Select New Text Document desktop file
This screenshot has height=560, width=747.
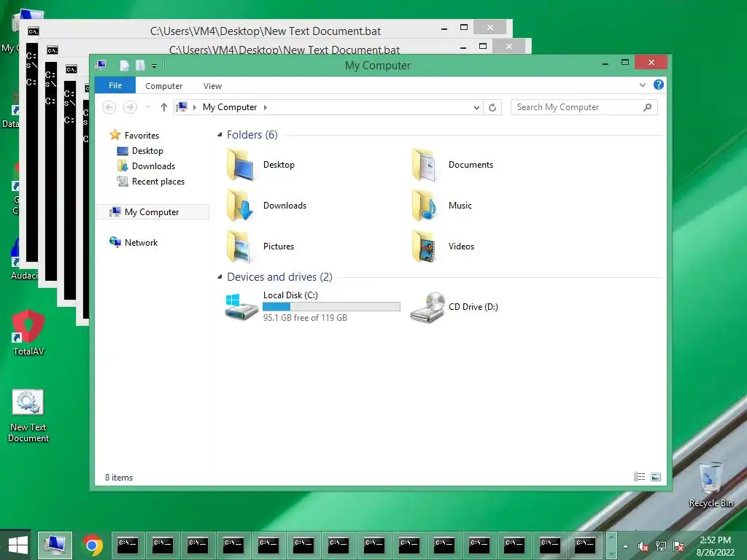[x=28, y=416]
